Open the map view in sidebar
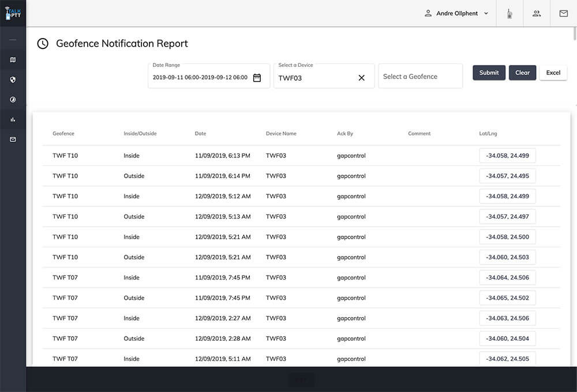 point(13,60)
